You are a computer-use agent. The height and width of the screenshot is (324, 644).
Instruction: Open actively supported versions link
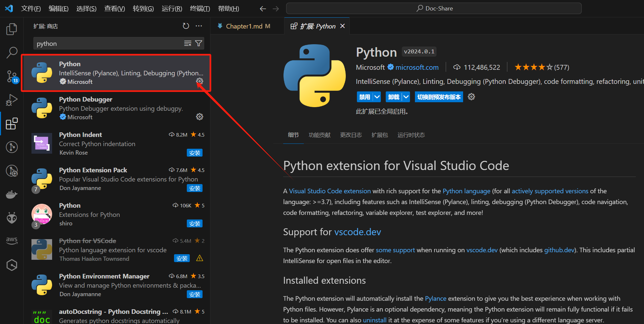point(550,191)
